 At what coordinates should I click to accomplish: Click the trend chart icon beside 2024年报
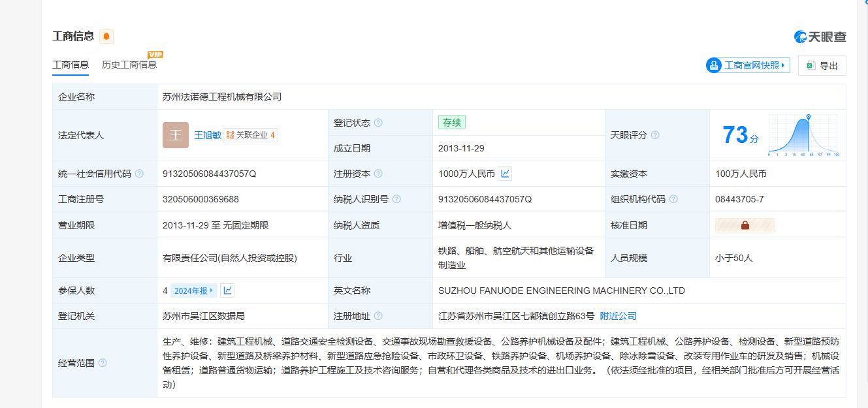click(227, 290)
